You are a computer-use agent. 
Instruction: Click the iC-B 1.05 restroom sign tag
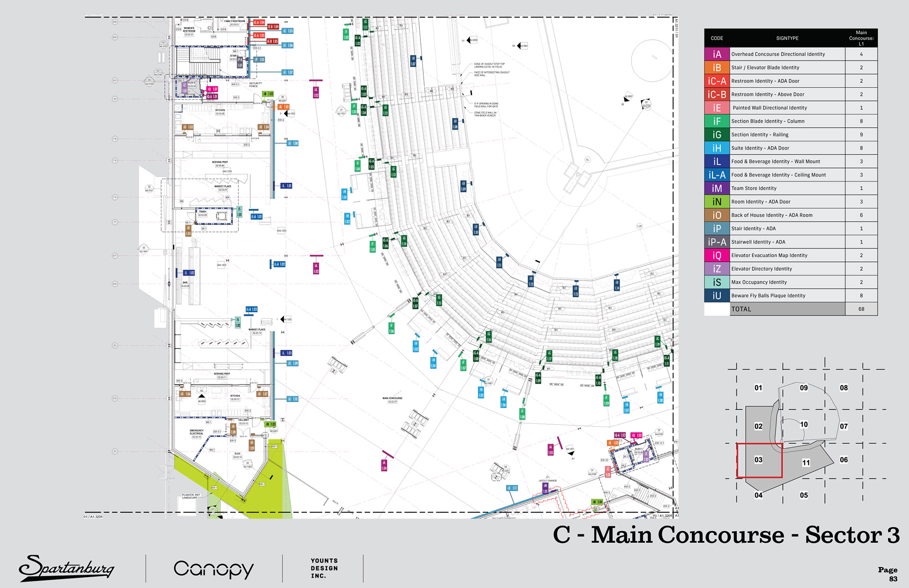pos(273,41)
